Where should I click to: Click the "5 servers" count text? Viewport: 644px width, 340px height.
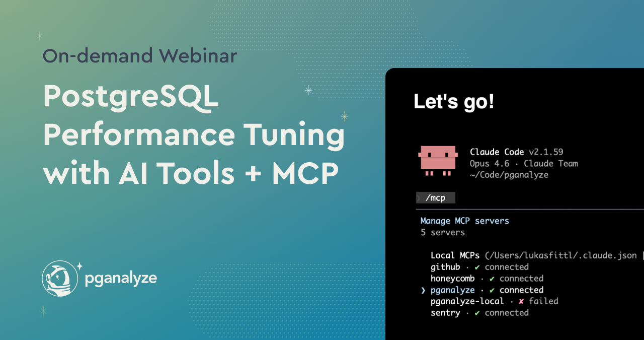[x=443, y=232]
